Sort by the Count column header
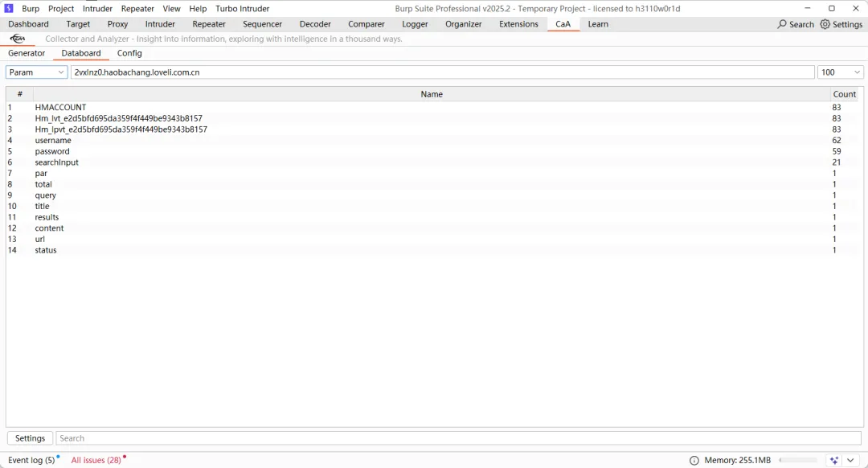868x468 pixels. [844, 94]
